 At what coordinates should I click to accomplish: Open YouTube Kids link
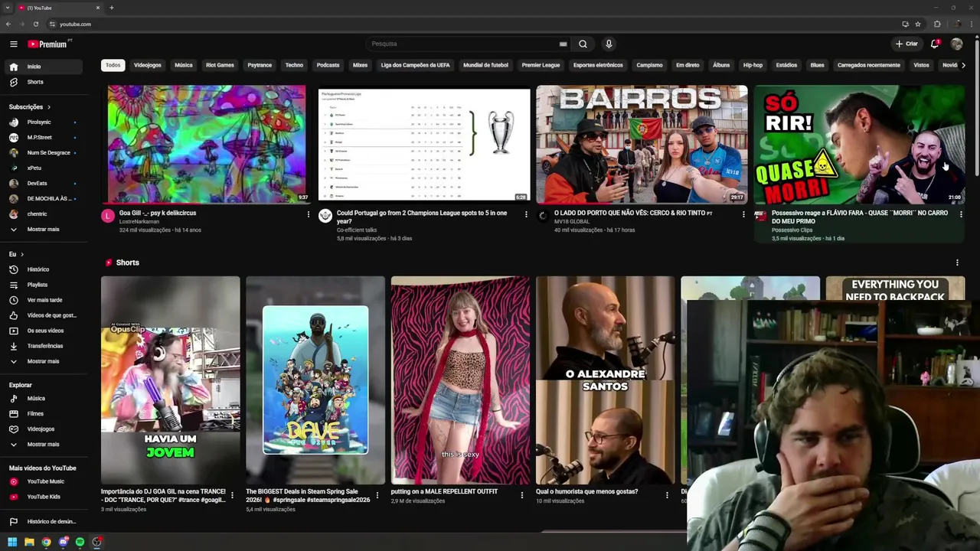[43, 497]
